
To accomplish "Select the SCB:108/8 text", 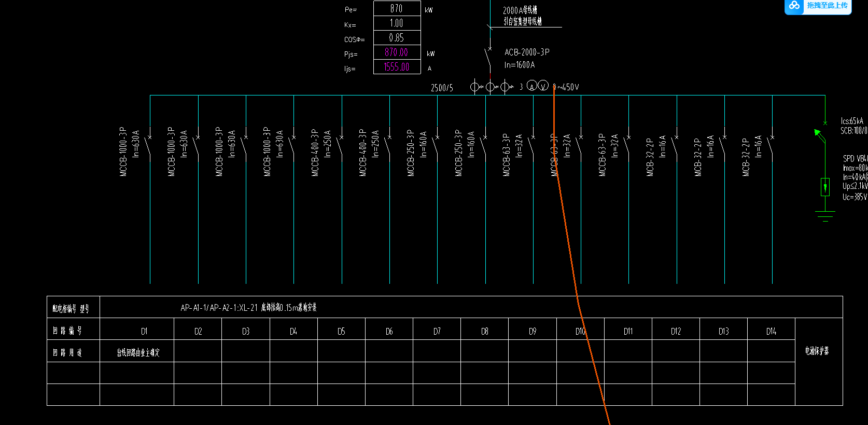I will click(854, 131).
